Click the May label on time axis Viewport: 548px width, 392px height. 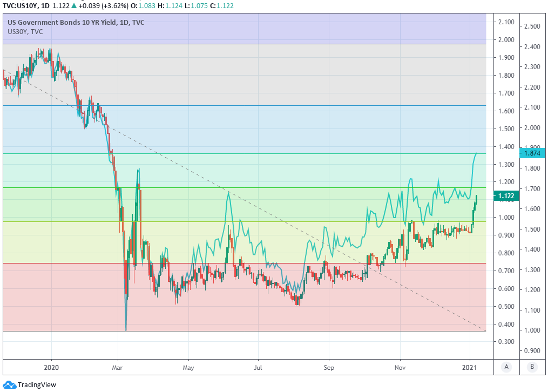(x=189, y=367)
